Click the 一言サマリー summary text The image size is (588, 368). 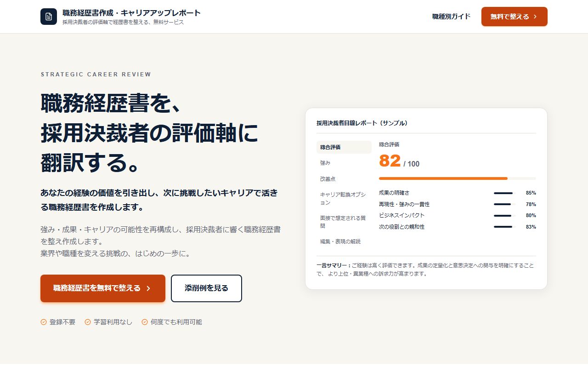point(426,270)
